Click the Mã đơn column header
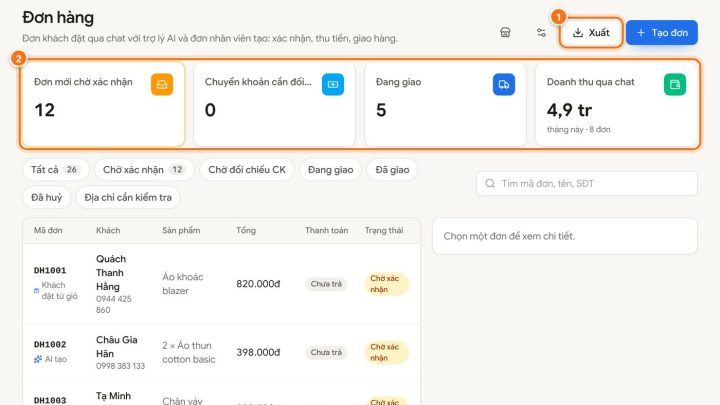Viewport: 720px width, 405px height. tap(48, 231)
